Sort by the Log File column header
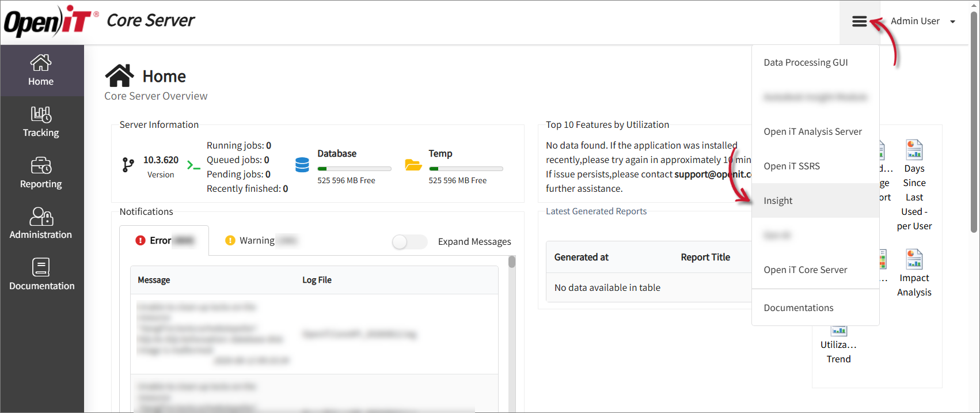980x413 pixels. pyautogui.click(x=317, y=280)
